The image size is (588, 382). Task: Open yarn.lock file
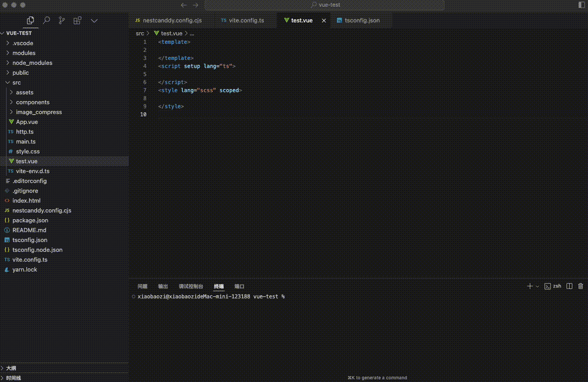[64, 269]
